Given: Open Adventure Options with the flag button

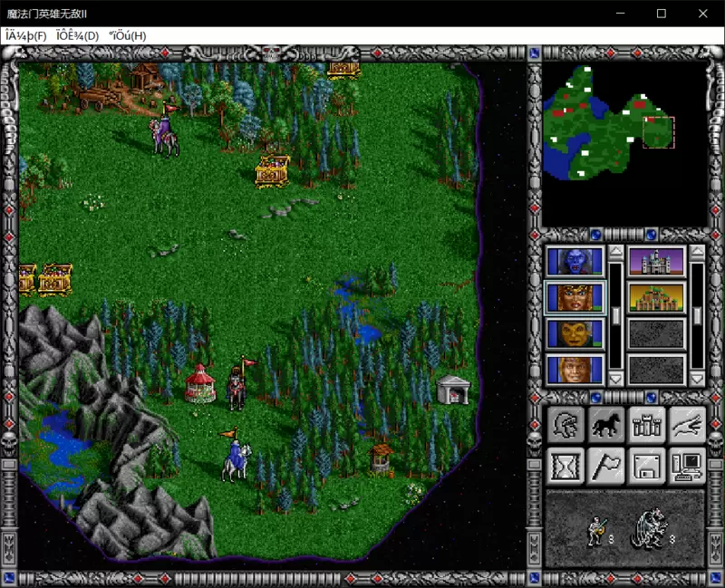Looking at the screenshot, I should pos(605,466).
